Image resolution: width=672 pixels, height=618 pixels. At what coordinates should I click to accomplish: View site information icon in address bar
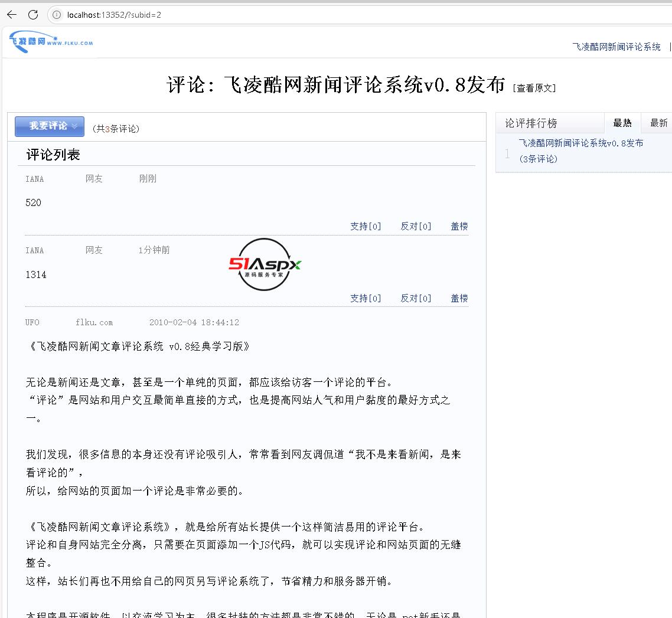tap(57, 15)
